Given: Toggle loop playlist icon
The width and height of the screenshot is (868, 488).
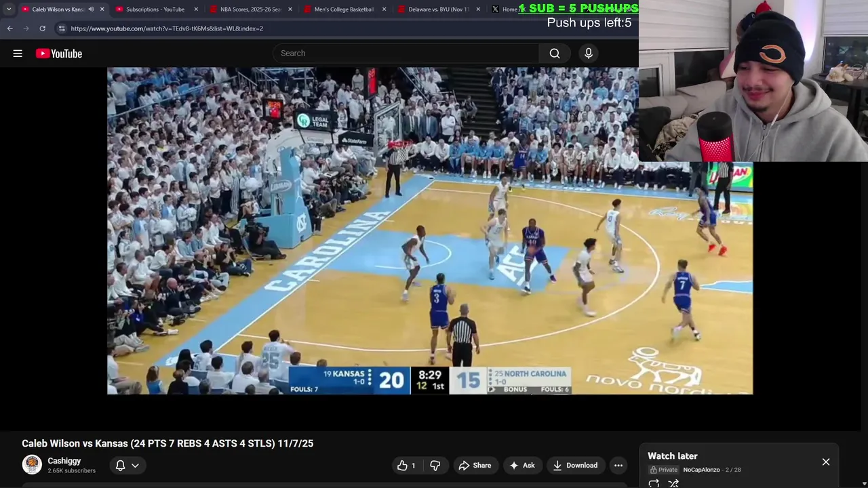Looking at the screenshot, I should point(654,483).
